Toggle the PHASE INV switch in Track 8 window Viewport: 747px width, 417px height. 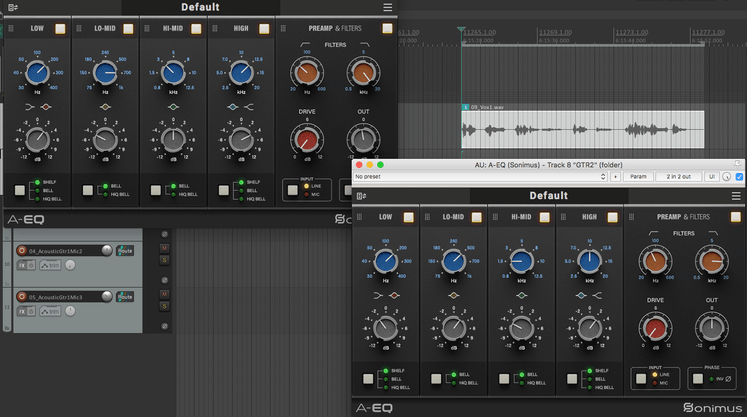(x=698, y=379)
